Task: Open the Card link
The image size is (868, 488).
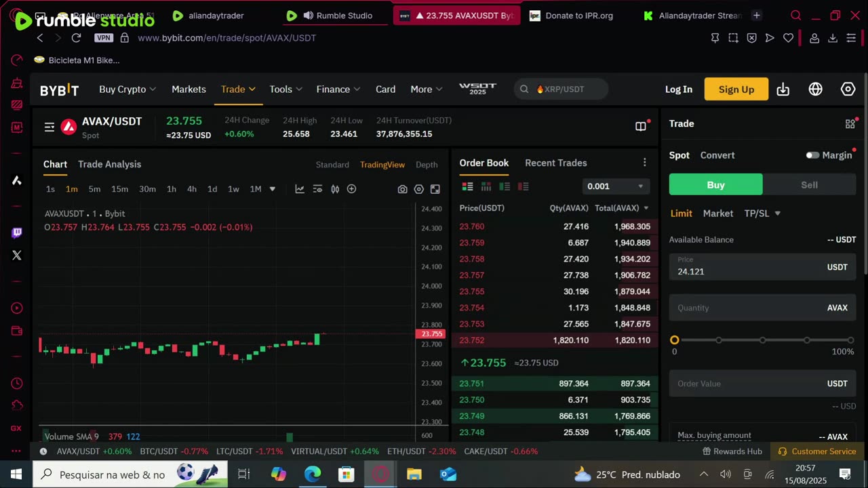Action: (385, 89)
